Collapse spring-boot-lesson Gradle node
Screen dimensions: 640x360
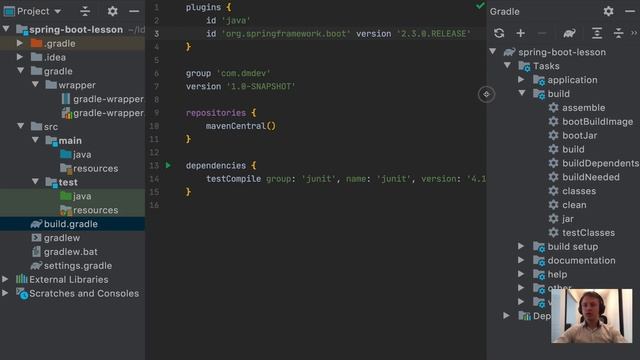493,51
